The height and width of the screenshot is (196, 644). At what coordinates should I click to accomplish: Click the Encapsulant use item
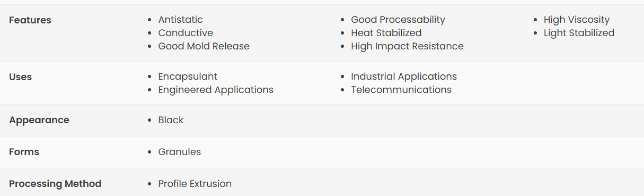pyautogui.click(x=188, y=76)
